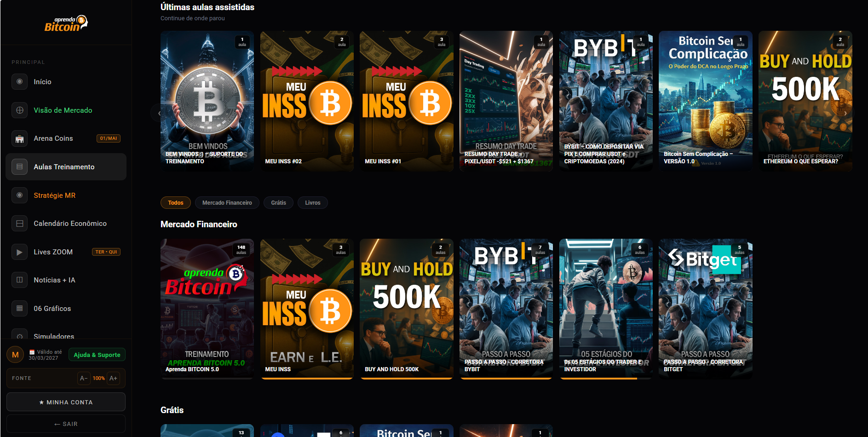Click the Stratégie MR sidebar icon
This screenshot has height=437, width=868.
19,195
